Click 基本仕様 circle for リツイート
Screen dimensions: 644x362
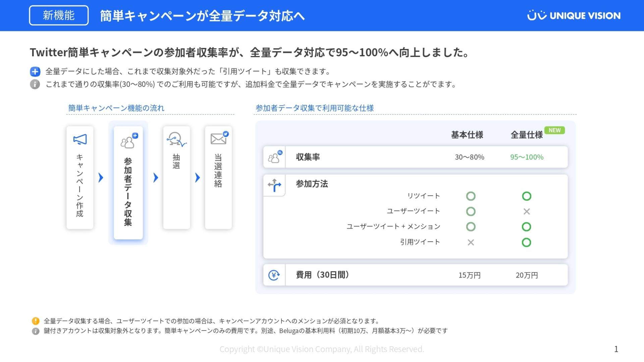tap(471, 196)
